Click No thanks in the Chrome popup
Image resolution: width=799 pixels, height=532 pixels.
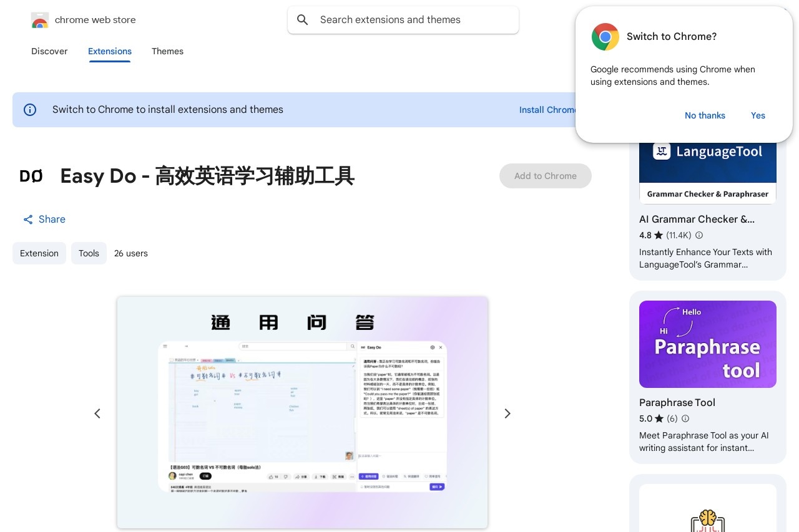[x=705, y=115]
